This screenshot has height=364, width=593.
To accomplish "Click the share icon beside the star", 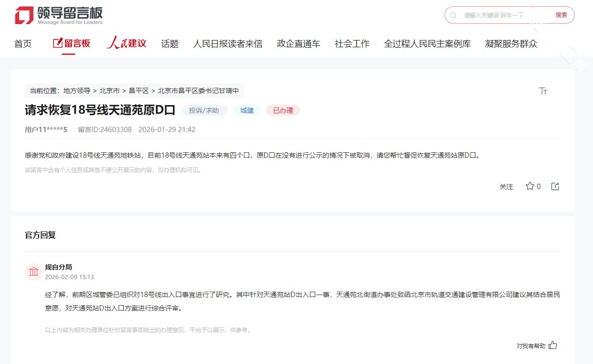I will (x=555, y=186).
